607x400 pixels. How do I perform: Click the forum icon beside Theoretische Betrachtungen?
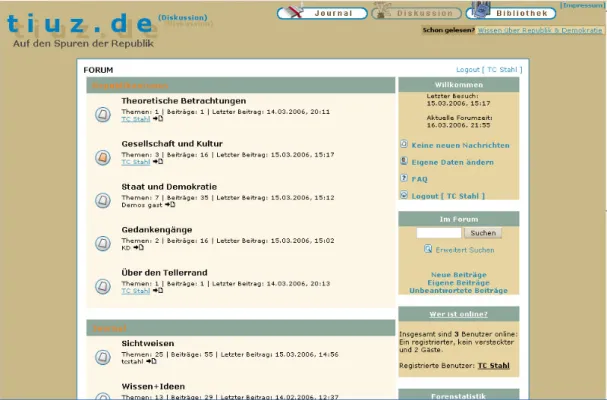tap(102, 114)
